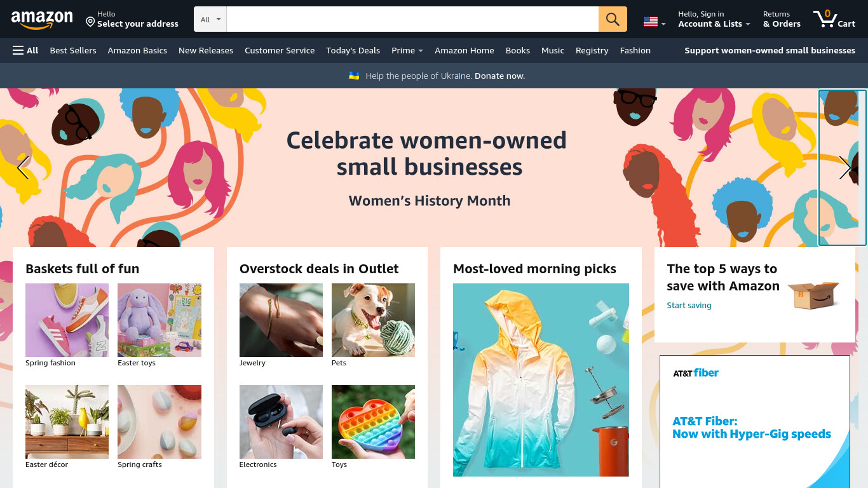Click Returns & Orders link
The image size is (868, 488).
pyautogui.click(x=782, y=19)
